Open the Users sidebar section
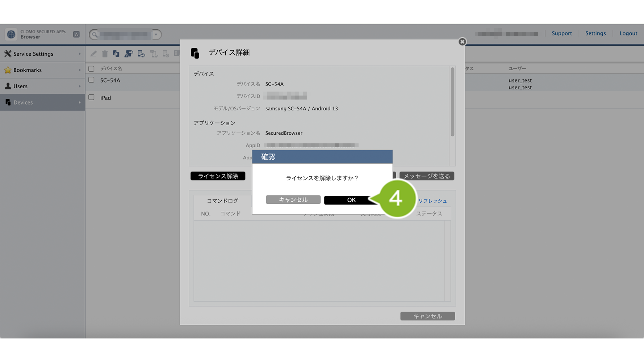 pos(42,86)
